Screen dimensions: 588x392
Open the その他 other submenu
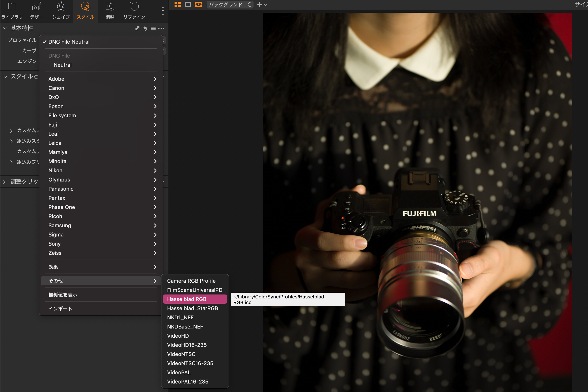pyautogui.click(x=101, y=281)
